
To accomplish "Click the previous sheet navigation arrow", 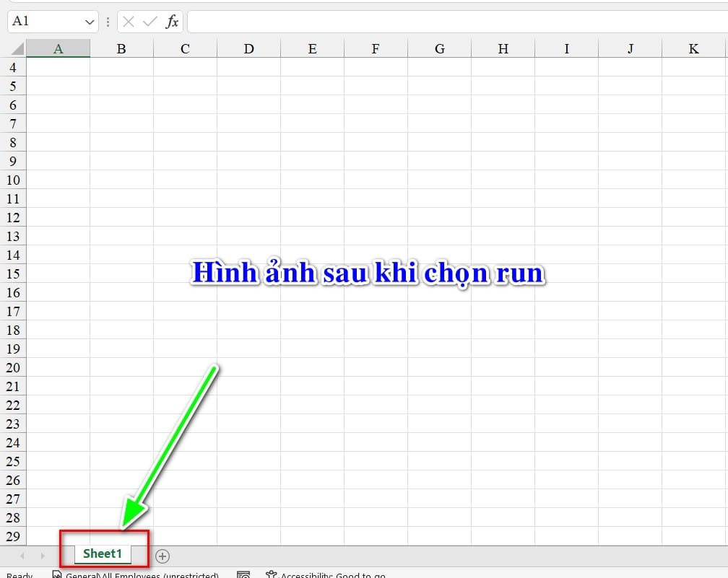I will coord(22,556).
